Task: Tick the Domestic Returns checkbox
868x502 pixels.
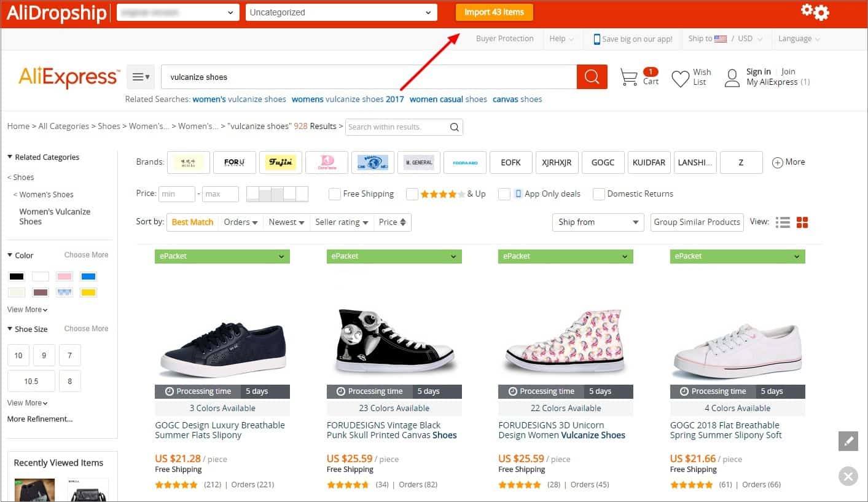Action: click(x=599, y=194)
